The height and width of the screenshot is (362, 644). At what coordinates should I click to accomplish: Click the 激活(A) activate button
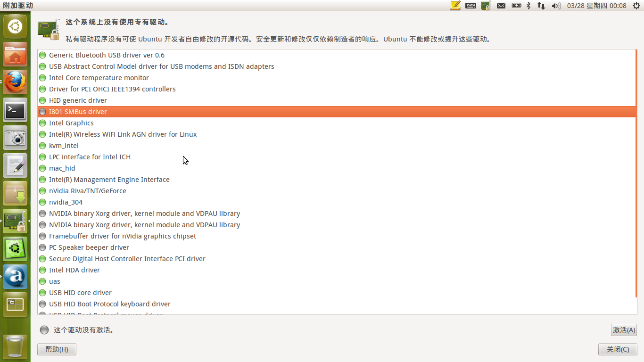click(624, 330)
